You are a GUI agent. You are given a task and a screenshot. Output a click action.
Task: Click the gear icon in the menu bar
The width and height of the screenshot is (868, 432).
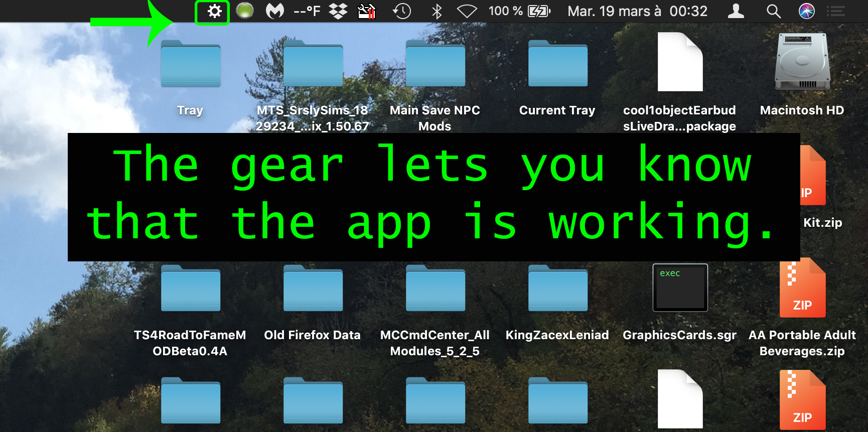(x=214, y=12)
